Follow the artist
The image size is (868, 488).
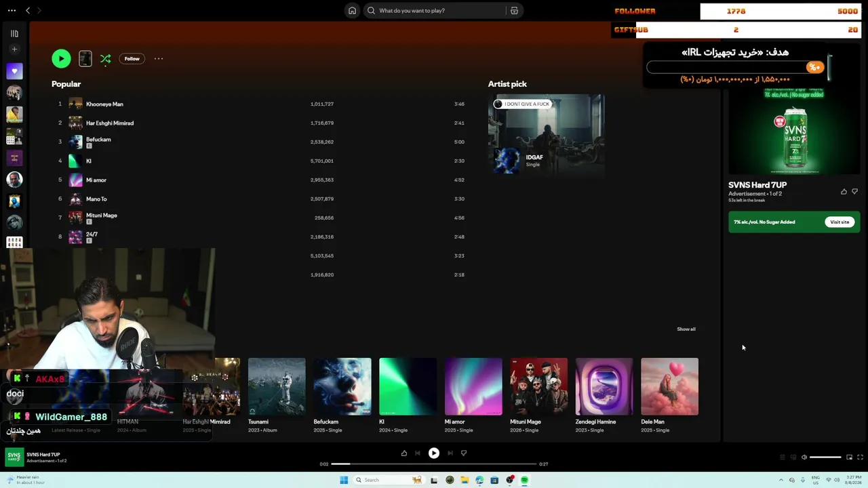[x=132, y=59]
